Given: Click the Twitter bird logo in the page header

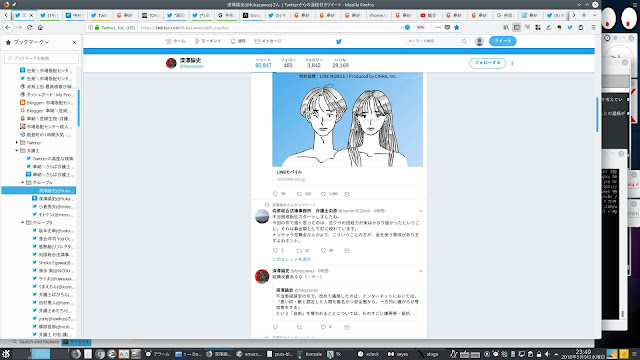Looking at the screenshot, I should 338,41.
